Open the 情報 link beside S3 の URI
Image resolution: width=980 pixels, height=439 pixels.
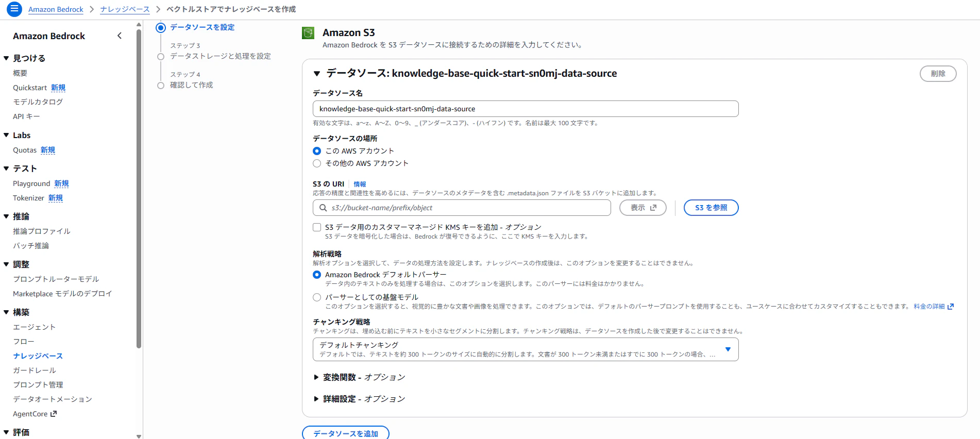point(360,184)
